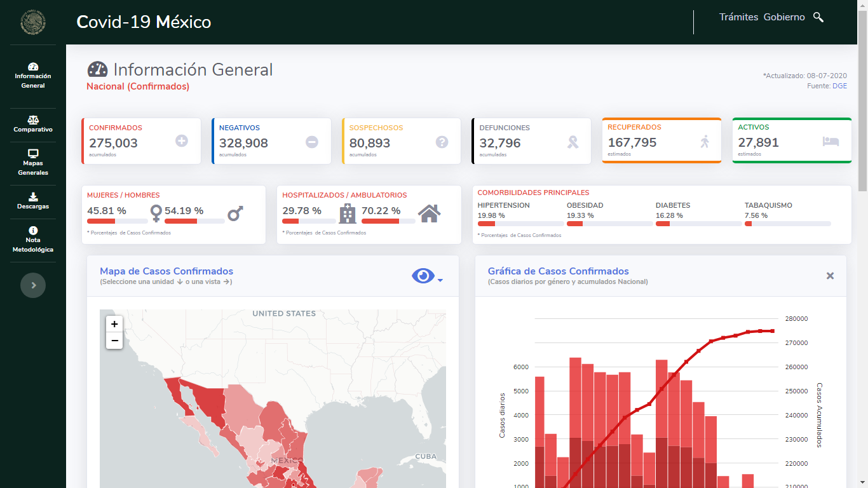Open the map view dropdown caret
Screen dimensions: 868x488
click(x=440, y=280)
